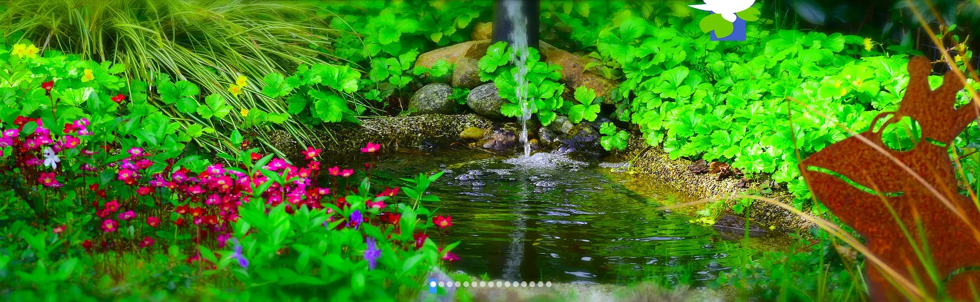Show the twelfth slide via its dot
Image resolution: width=980 pixels, height=302 pixels.
tap(524, 284)
